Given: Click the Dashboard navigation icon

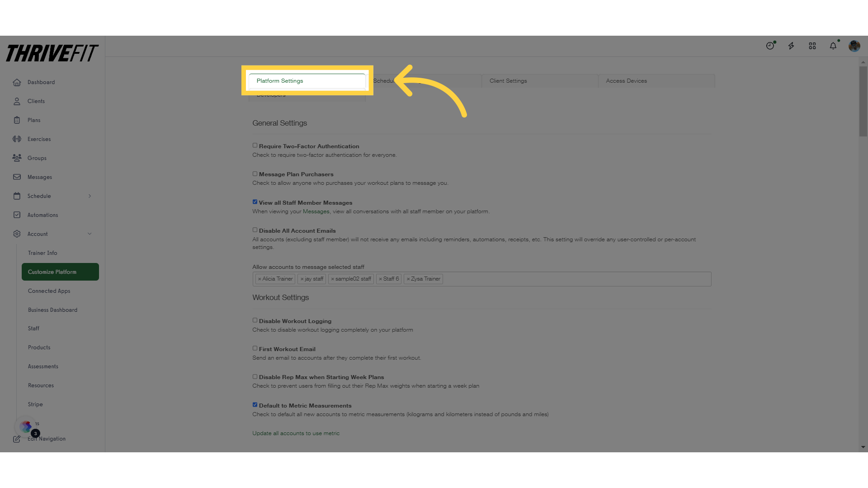Looking at the screenshot, I should point(17,82).
